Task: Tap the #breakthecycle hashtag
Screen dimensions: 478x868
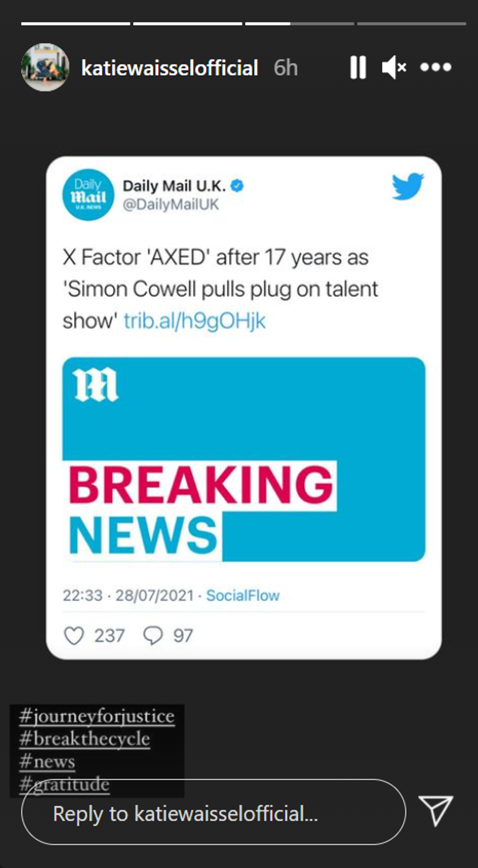Action: pyautogui.click(x=84, y=739)
